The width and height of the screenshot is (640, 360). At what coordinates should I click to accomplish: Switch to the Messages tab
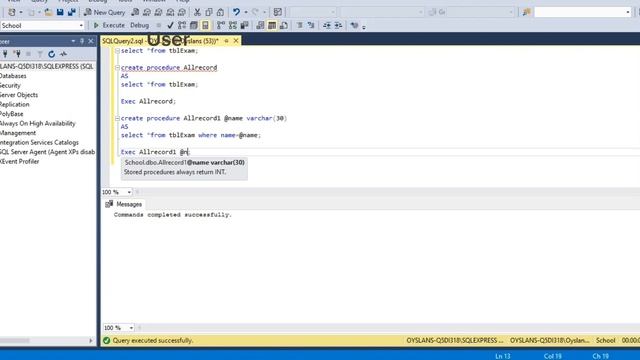pyautogui.click(x=124, y=204)
